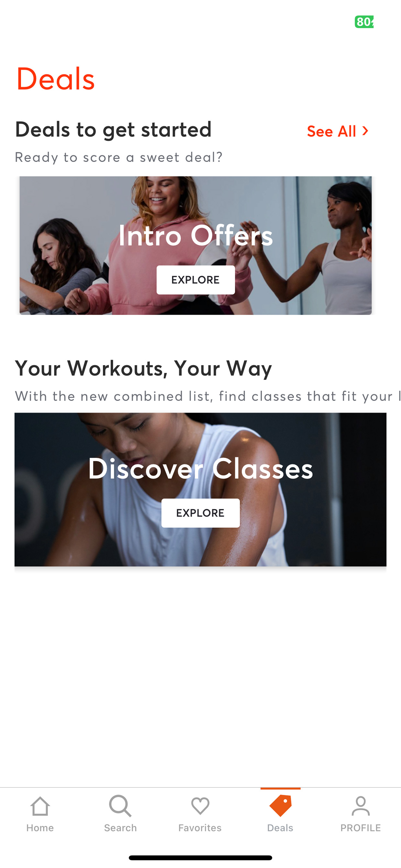Open Favorites via the heart icon
The height and width of the screenshot is (868, 401).
tap(200, 806)
